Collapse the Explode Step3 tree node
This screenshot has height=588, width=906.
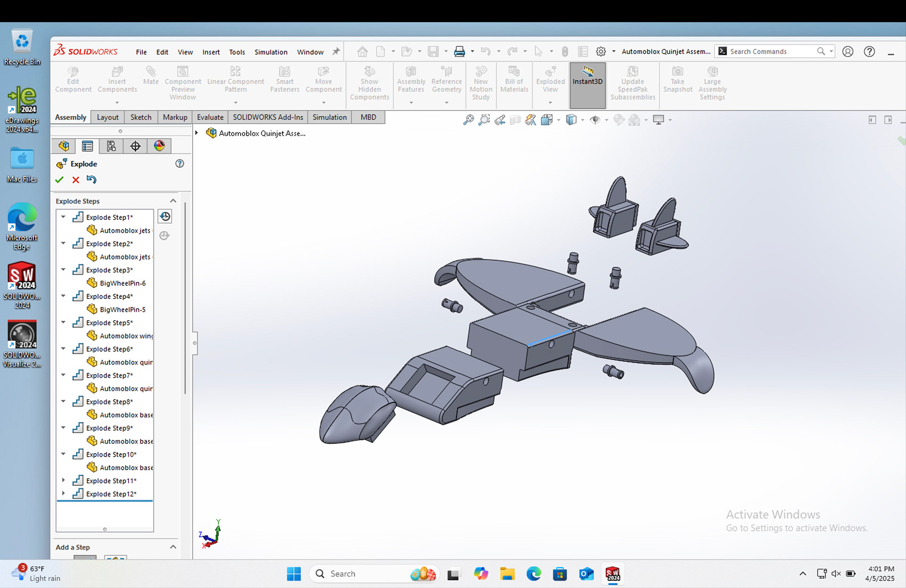63,270
